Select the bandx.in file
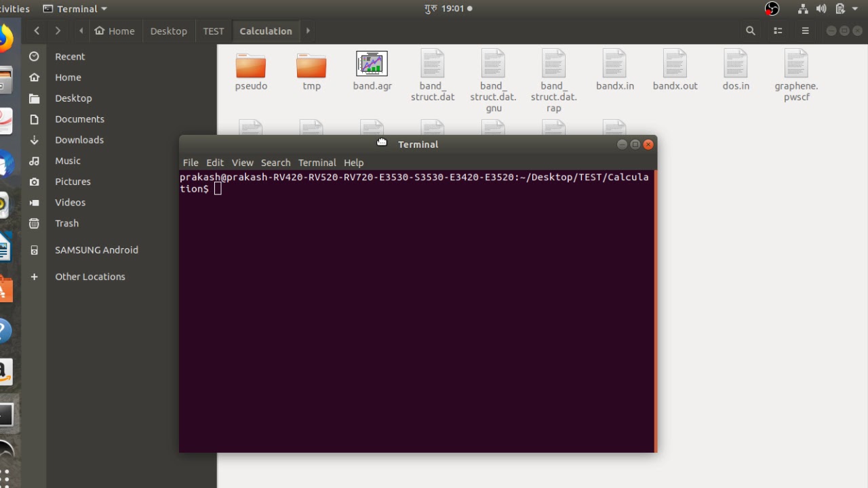Viewport: 868px width, 488px height. coord(615,70)
